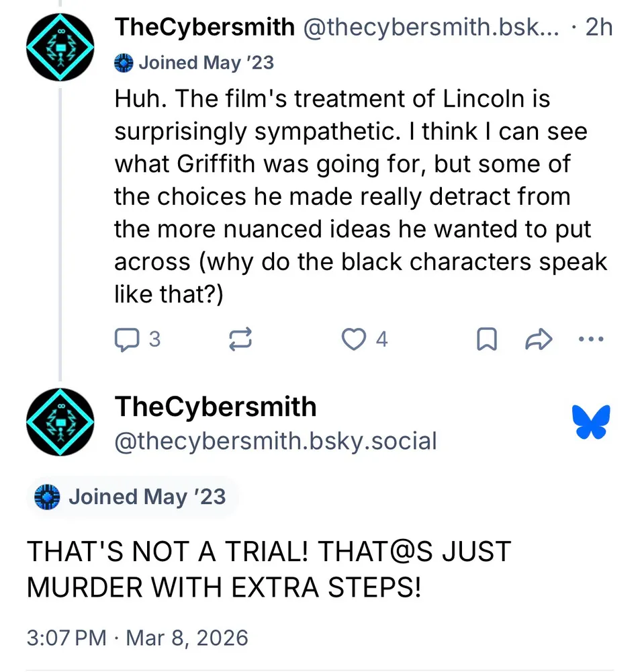Open the three-dot more options menu
Screen dimensions: 640x672
(591, 339)
